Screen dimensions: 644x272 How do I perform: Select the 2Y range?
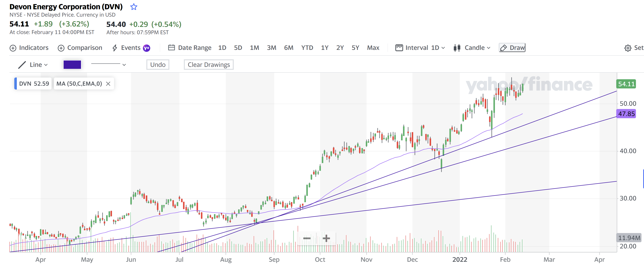click(x=340, y=48)
